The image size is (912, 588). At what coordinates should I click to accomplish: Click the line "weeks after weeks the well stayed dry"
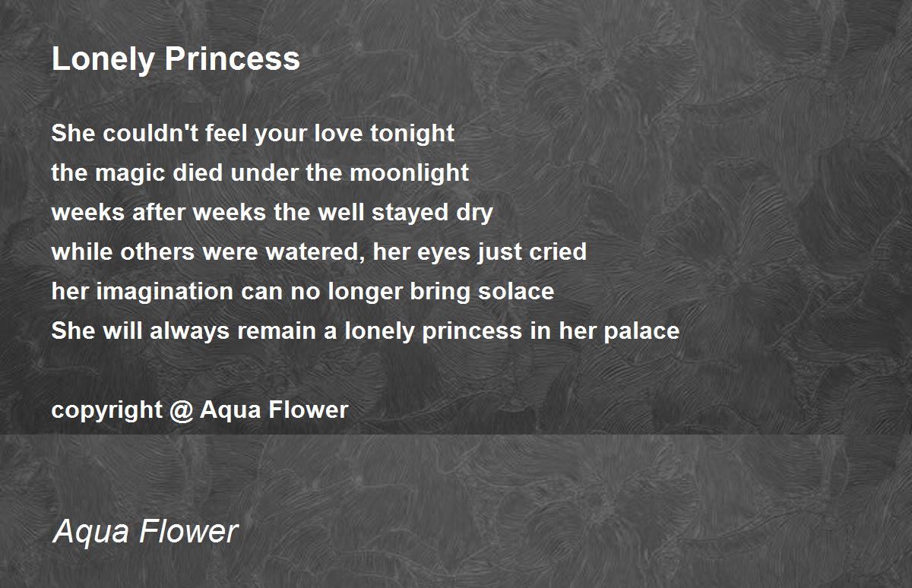point(272,213)
